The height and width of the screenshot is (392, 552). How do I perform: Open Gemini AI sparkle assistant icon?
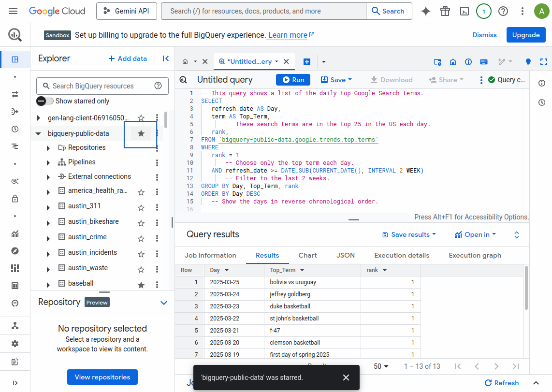426,11
